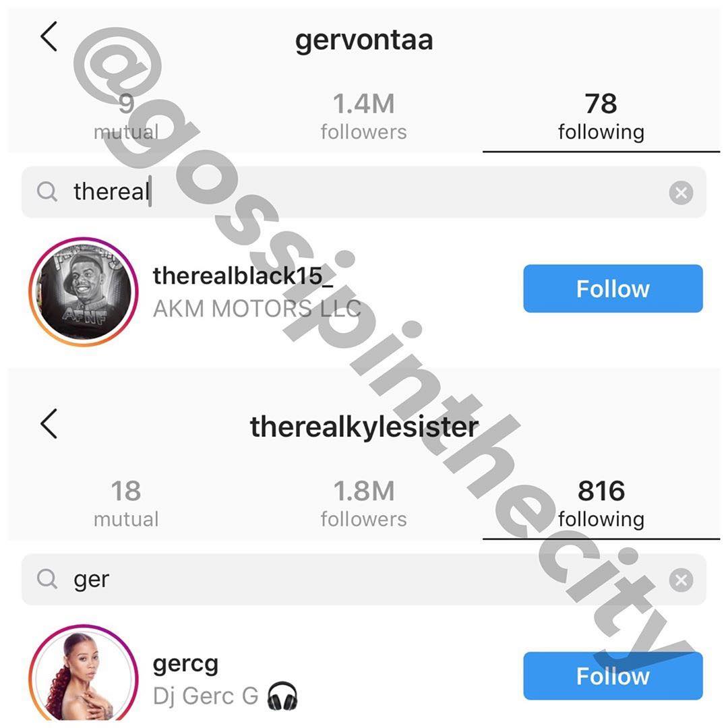Go back from gervontaa profile list

coord(49,36)
